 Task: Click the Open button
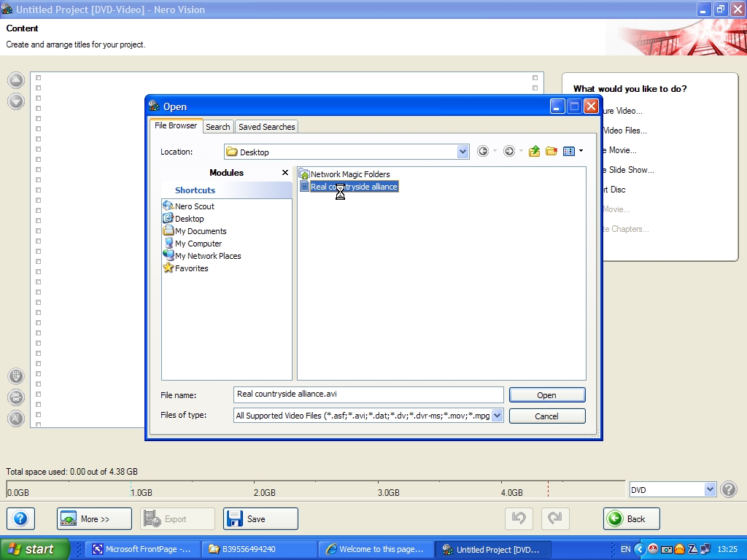(546, 395)
